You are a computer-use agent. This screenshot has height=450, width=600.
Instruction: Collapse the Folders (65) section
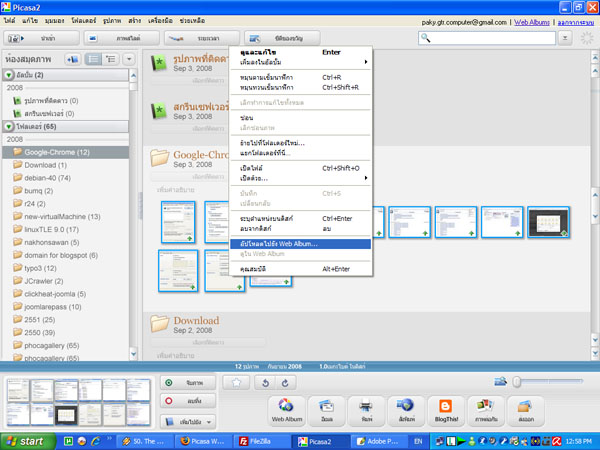8,127
